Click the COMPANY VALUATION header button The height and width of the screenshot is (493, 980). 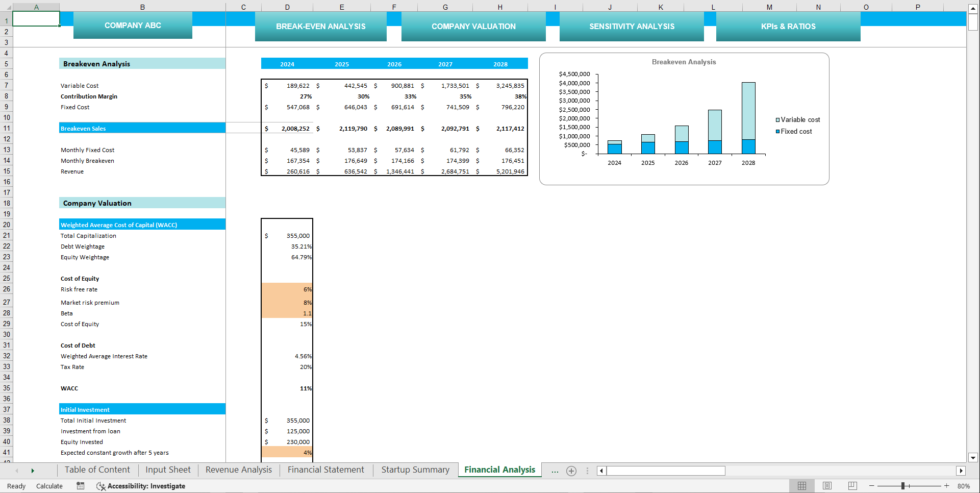[473, 26]
